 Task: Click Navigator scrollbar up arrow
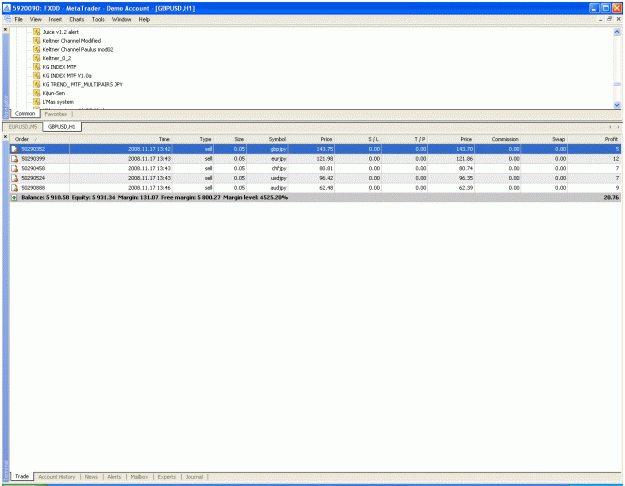[x=617, y=32]
